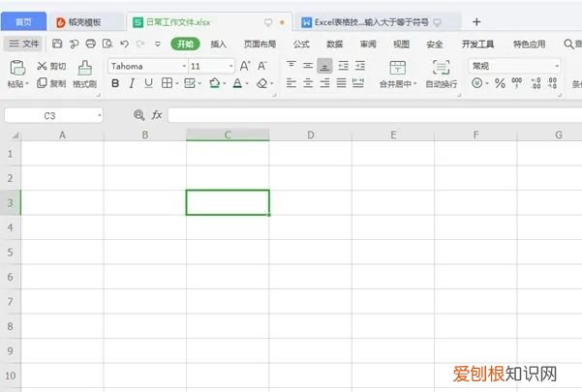
Task: Align text right horizontally
Action: coord(324,82)
